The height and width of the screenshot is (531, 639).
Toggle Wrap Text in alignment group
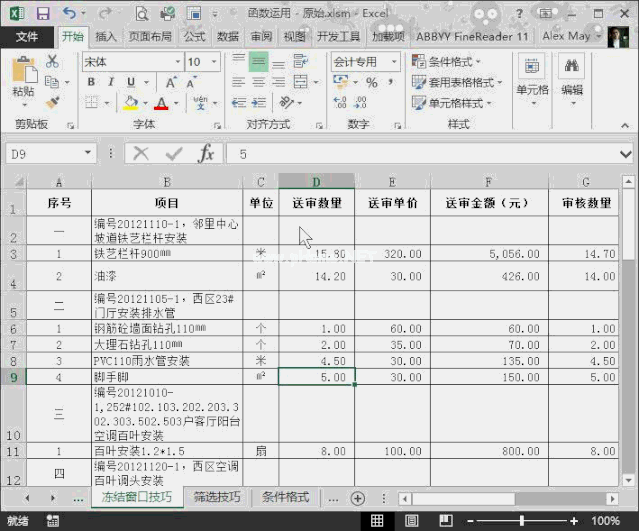click(300, 62)
